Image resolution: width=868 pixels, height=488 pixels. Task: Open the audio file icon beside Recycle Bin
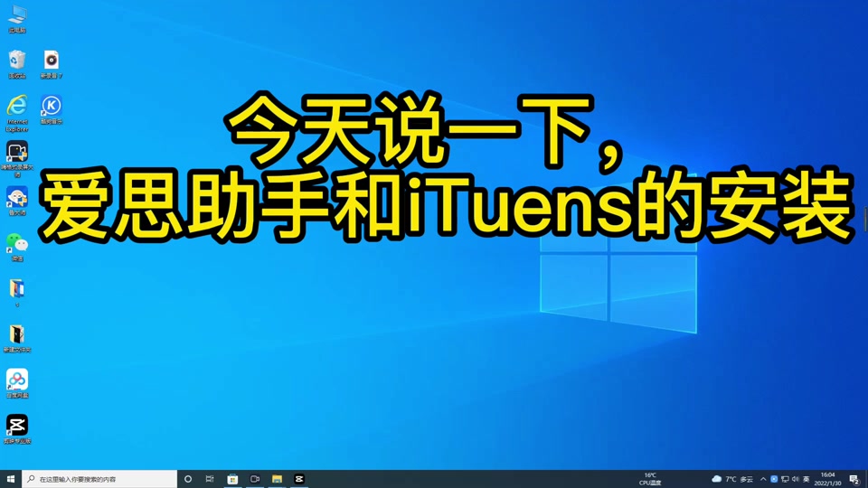click(x=52, y=61)
